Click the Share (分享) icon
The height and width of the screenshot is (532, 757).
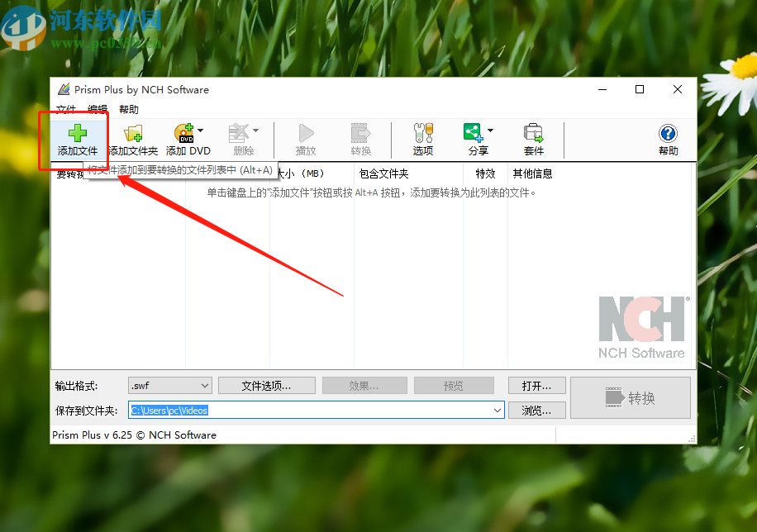(x=474, y=132)
